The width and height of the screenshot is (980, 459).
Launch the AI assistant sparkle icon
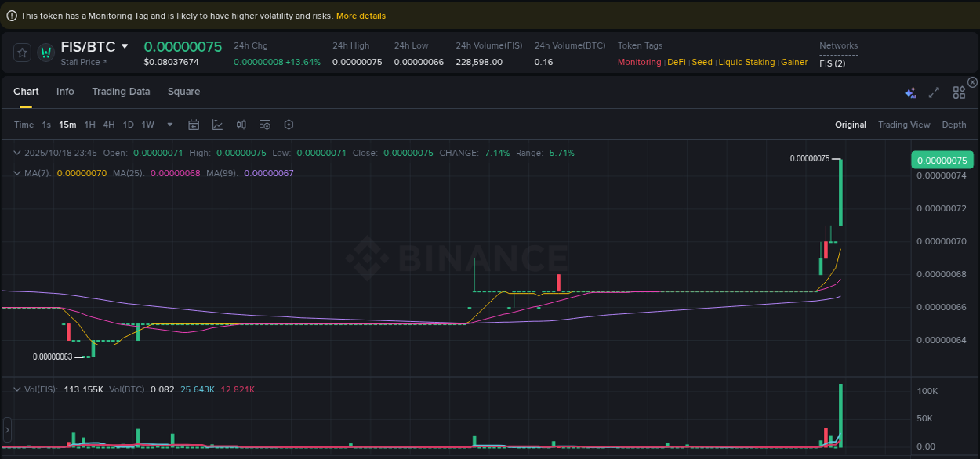click(x=910, y=92)
